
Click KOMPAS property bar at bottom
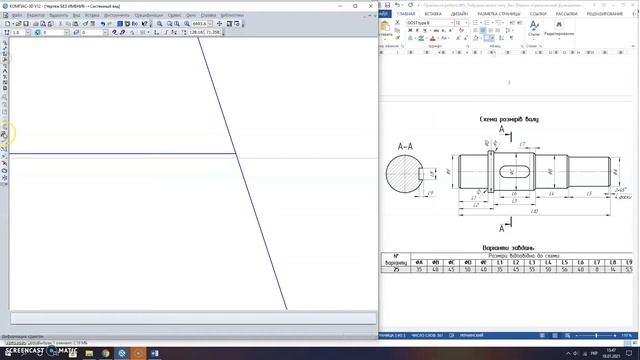(x=193, y=319)
